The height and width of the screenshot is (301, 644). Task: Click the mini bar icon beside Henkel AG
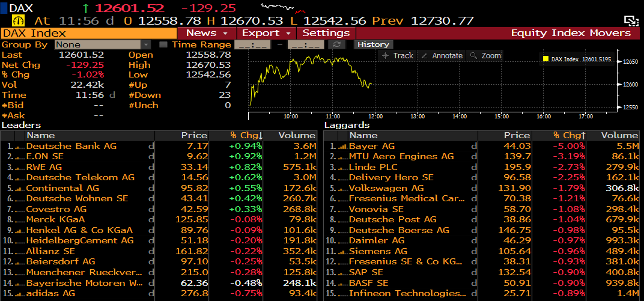tap(19, 230)
